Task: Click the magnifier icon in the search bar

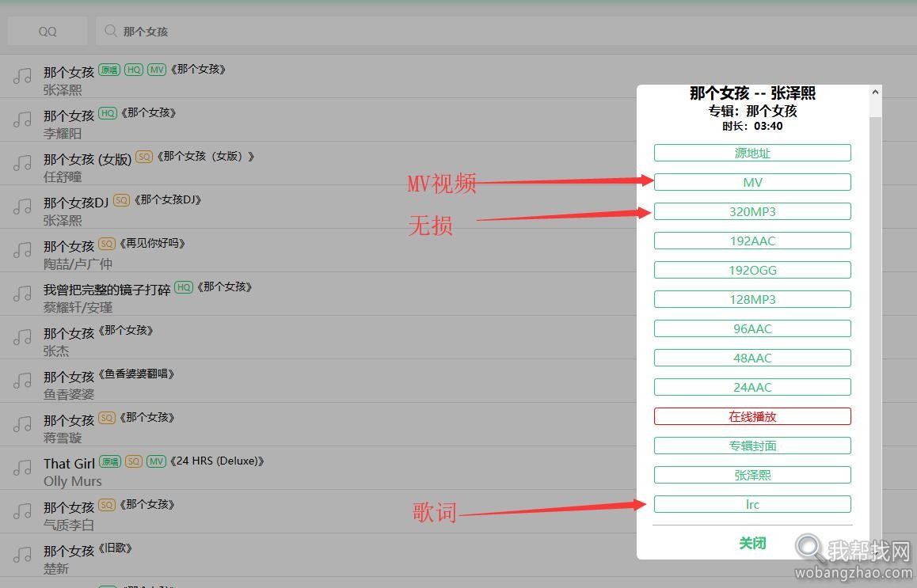Action: 110,30
